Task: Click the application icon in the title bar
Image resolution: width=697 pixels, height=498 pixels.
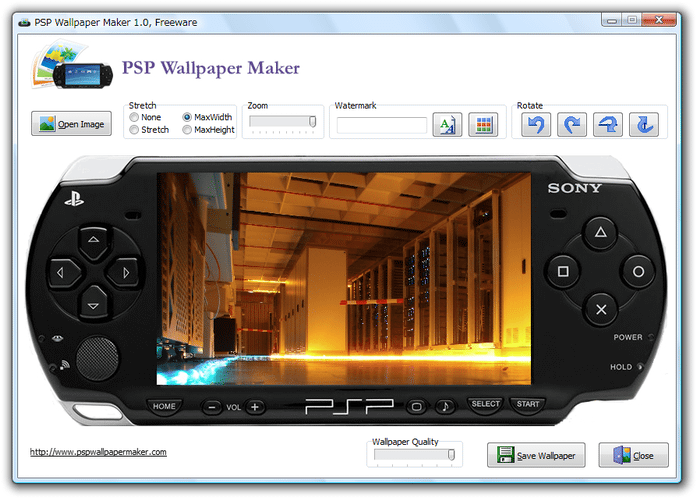Action: (x=24, y=22)
